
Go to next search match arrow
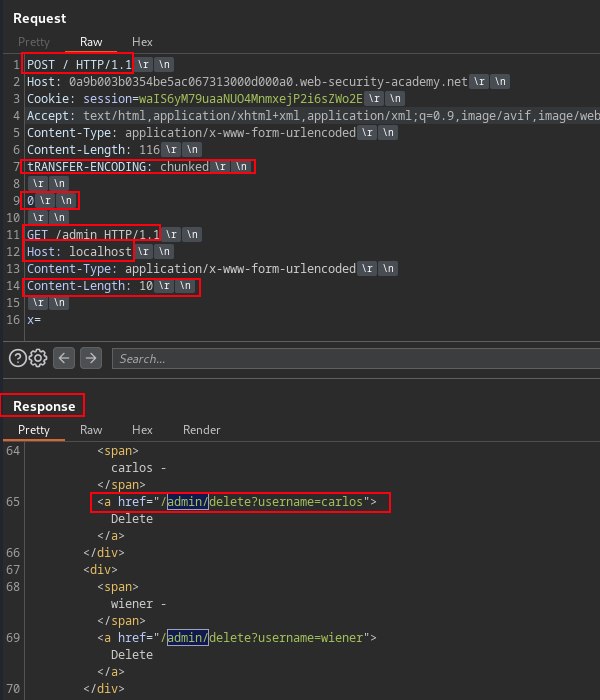[91, 358]
